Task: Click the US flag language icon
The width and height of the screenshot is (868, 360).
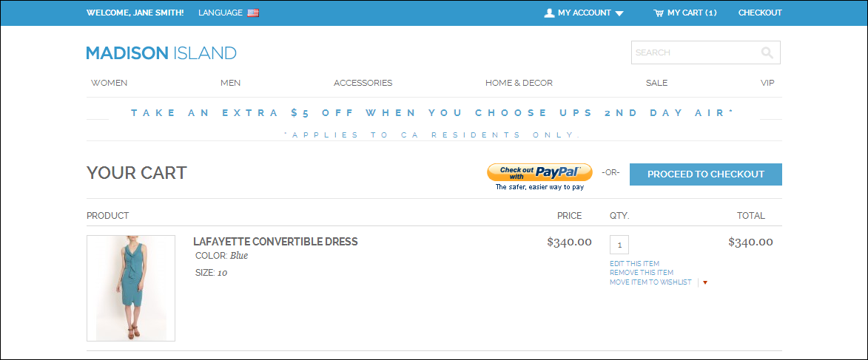Action: click(253, 13)
